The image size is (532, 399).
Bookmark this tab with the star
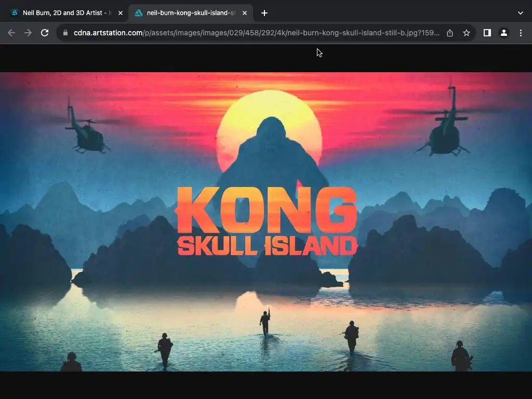coord(467,33)
